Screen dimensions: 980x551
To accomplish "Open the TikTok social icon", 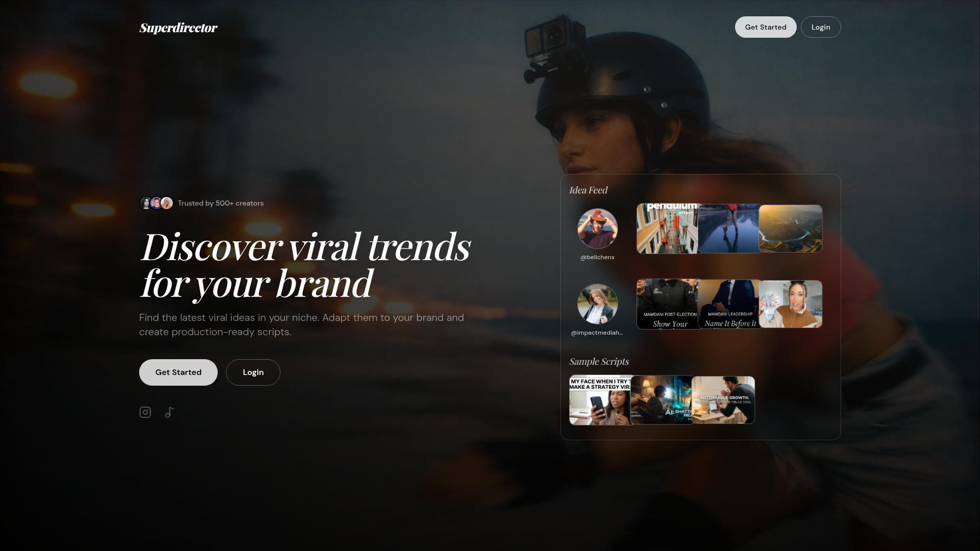I will (169, 412).
